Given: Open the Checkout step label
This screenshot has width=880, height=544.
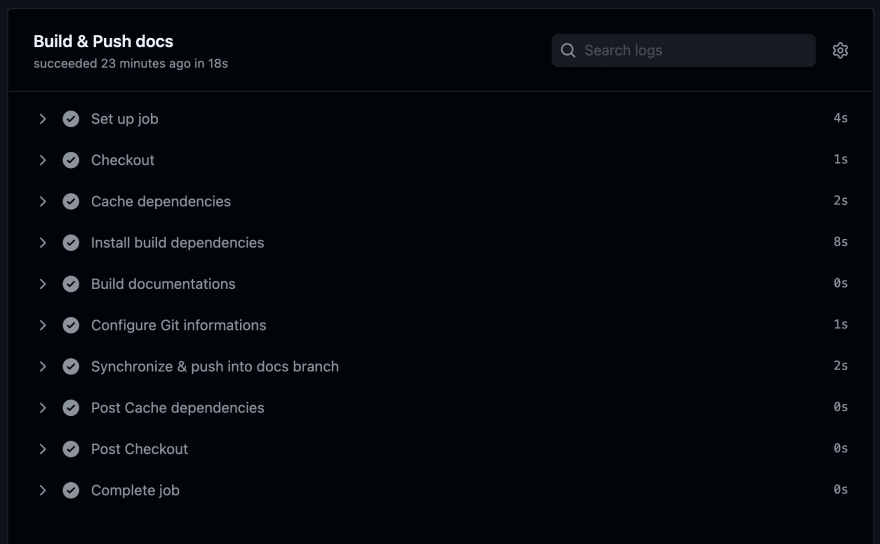Looking at the screenshot, I should 122,160.
